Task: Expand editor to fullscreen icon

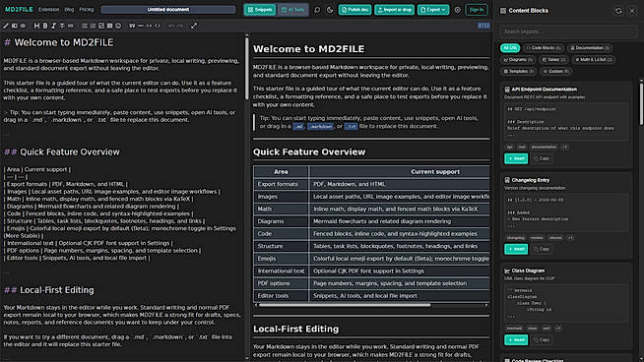Action: pyautogui.click(x=194, y=26)
